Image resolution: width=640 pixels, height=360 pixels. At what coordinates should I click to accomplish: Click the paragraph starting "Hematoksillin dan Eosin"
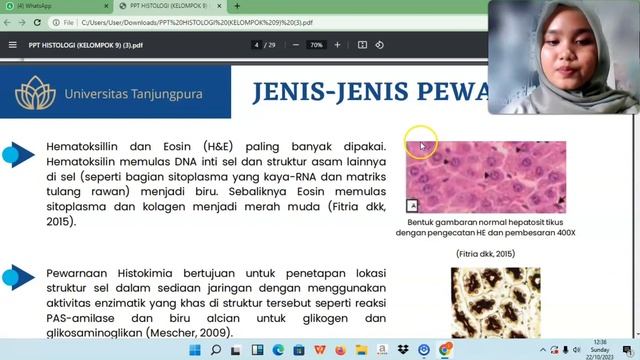coord(216,184)
